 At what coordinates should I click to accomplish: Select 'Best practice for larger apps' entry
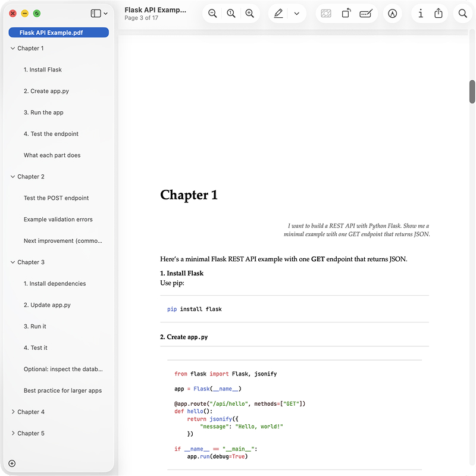[x=62, y=391]
